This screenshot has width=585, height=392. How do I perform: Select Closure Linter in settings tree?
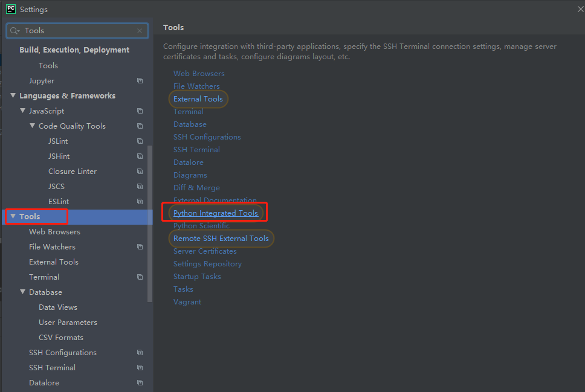tap(73, 171)
